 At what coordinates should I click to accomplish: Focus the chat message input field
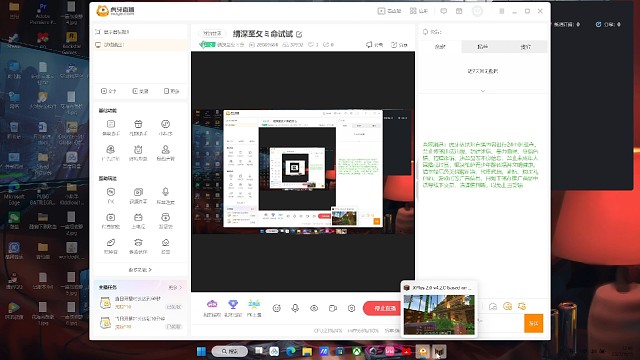point(500,323)
